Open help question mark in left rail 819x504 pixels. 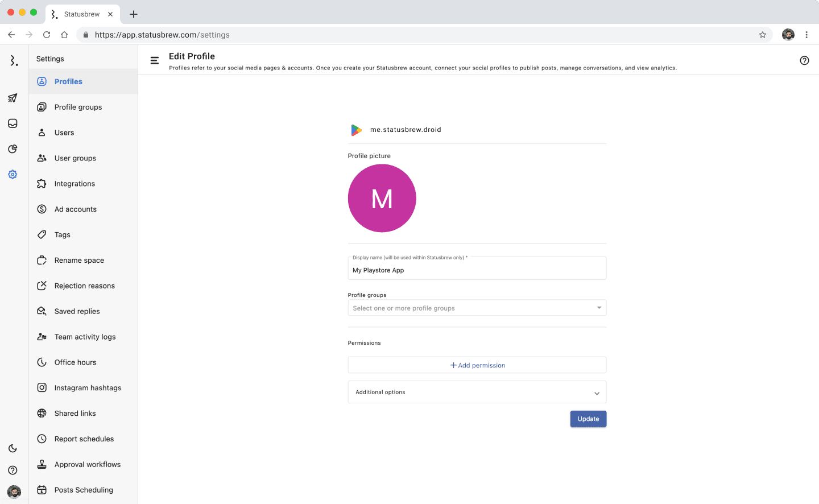(13, 470)
